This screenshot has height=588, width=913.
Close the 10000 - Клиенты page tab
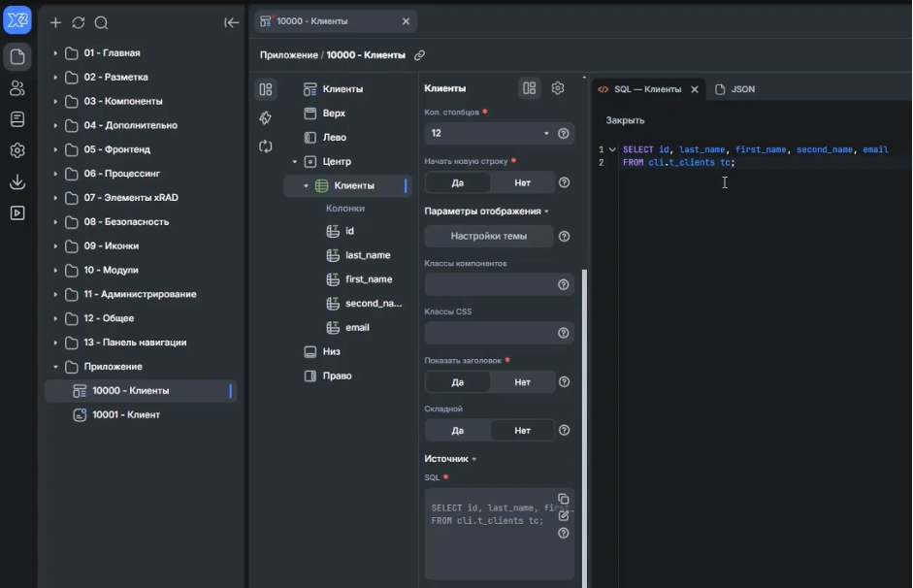pyautogui.click(x=406, y=21)
